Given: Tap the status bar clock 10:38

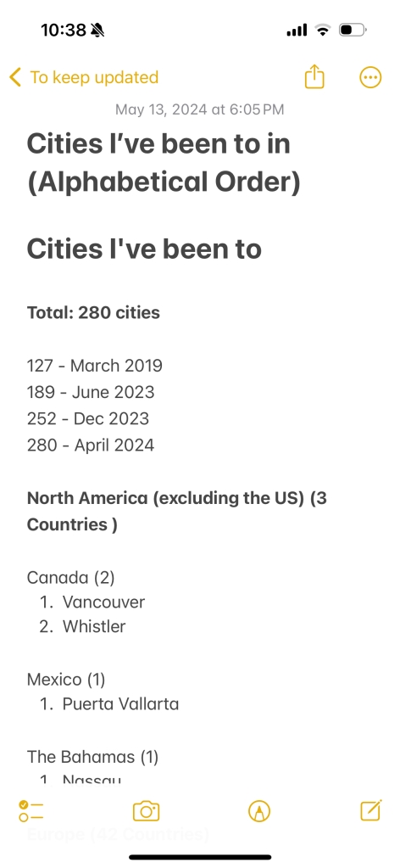Looking at the screenshot, I should 64,30.
